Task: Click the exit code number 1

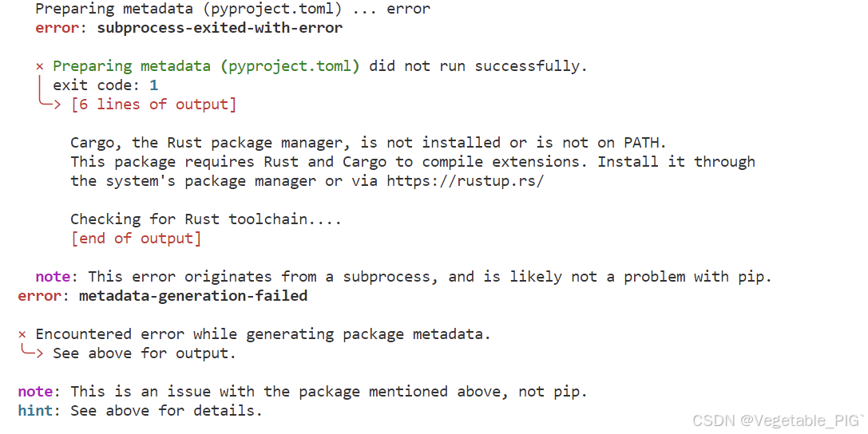Action: [154, 85]
